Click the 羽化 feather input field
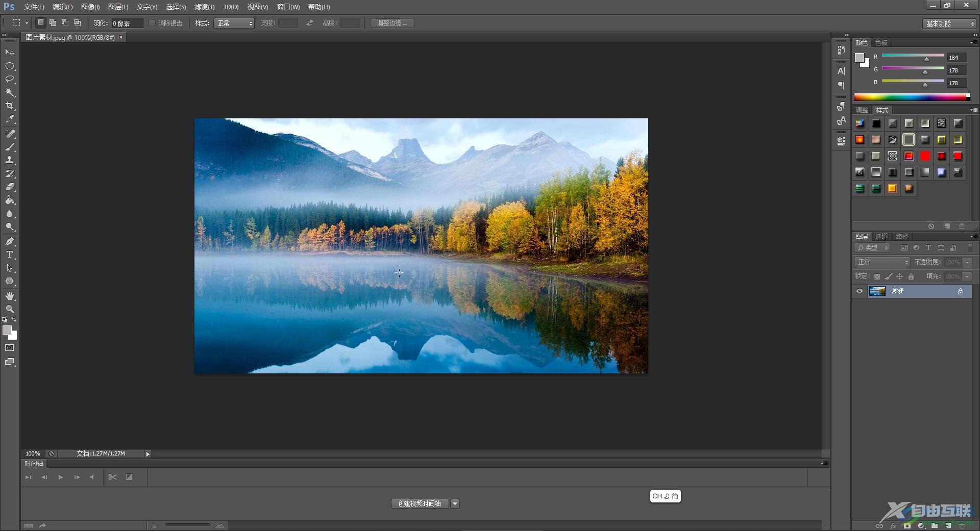Image resolution: width=980 pixels, height=531 pixels. tap(127, 23)
